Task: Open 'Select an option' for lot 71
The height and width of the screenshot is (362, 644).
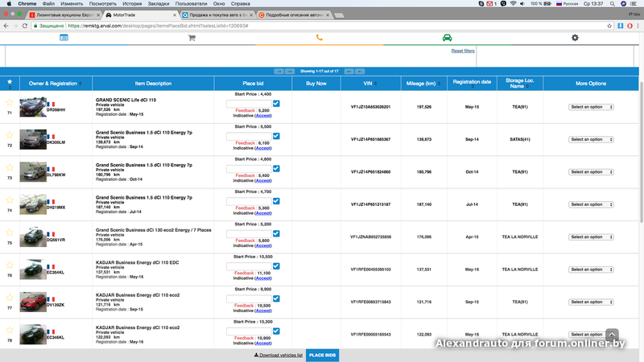Action: pos(591,107)
